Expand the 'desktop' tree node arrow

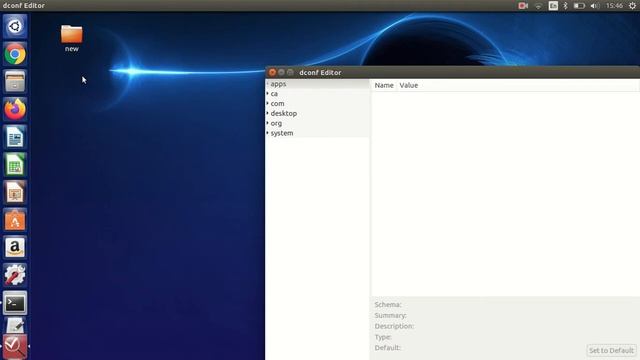(268, 113)
